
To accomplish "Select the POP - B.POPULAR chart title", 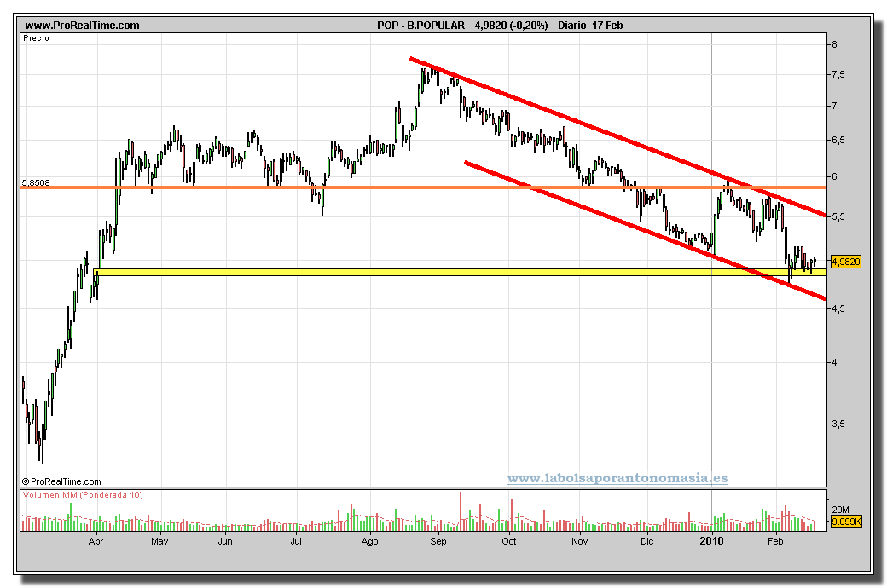I will (x=420, y=26).
